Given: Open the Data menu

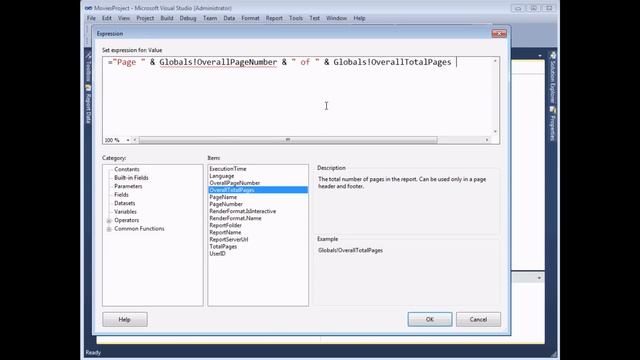Looking at the screenshot, I should click(229, 18).
